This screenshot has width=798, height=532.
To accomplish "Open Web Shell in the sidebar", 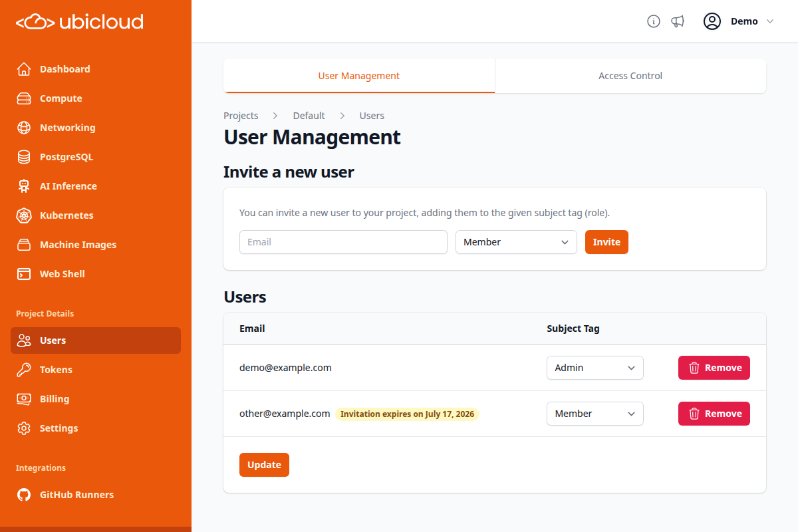I will pyautogui.click(x=96, y=274).
